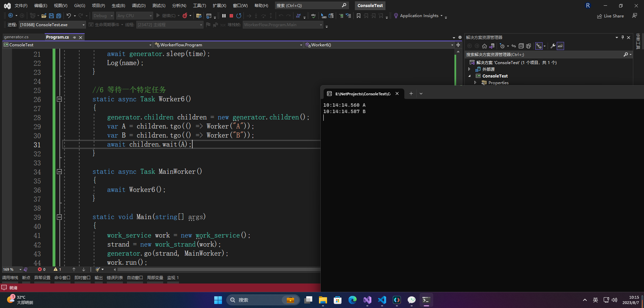Expand the 外部源 tree node

tap(469, 69)
